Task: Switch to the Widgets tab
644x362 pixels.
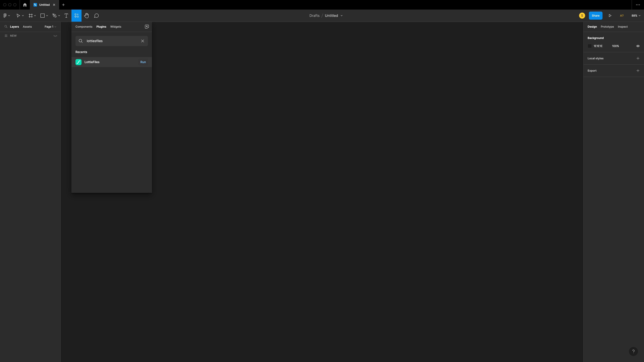Action: 115,27
